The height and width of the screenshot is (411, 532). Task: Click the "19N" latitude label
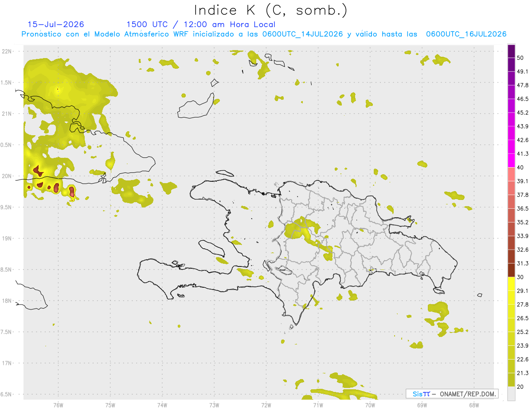point(7,239)
